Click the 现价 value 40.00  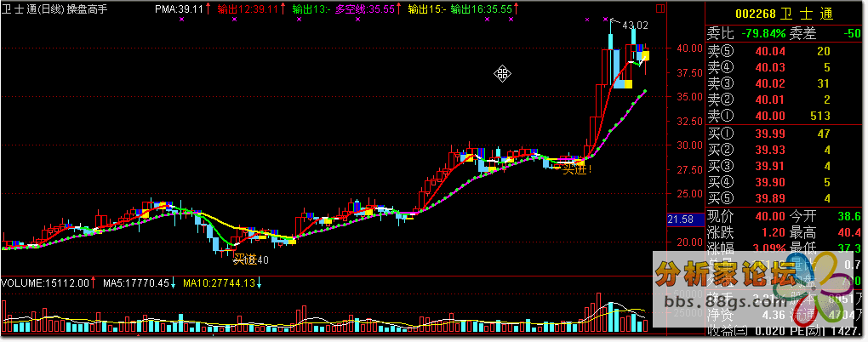click(771, 216)
